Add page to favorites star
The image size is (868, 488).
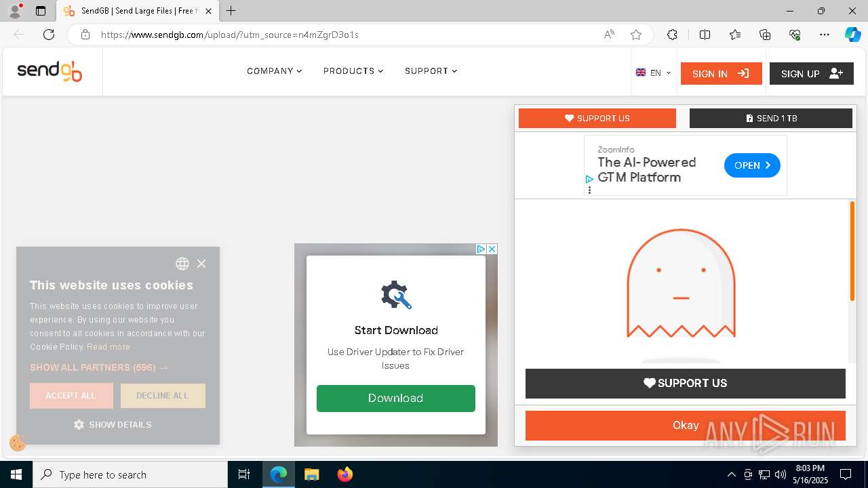(x=636, y=35)
